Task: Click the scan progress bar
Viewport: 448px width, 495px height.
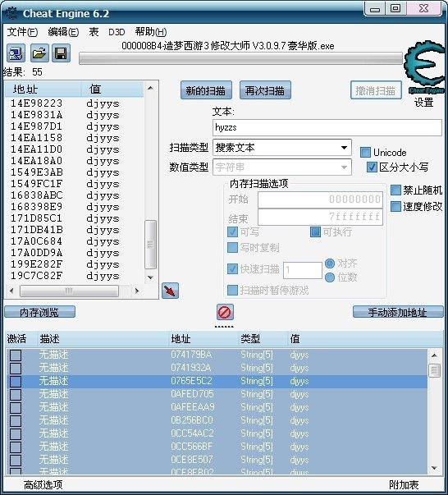Action: 240,59
